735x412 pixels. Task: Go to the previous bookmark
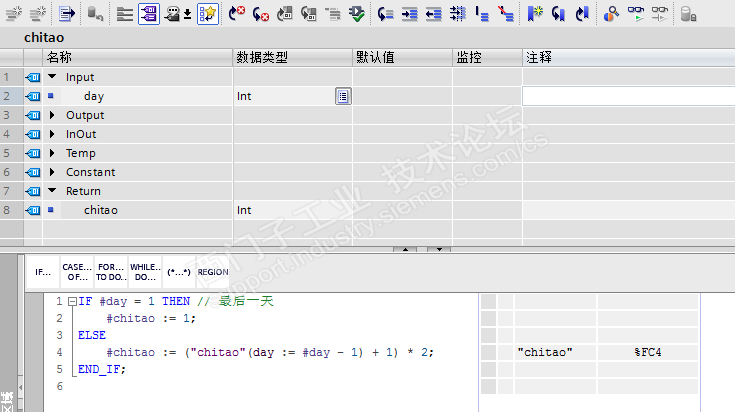[x=558, y=14]
